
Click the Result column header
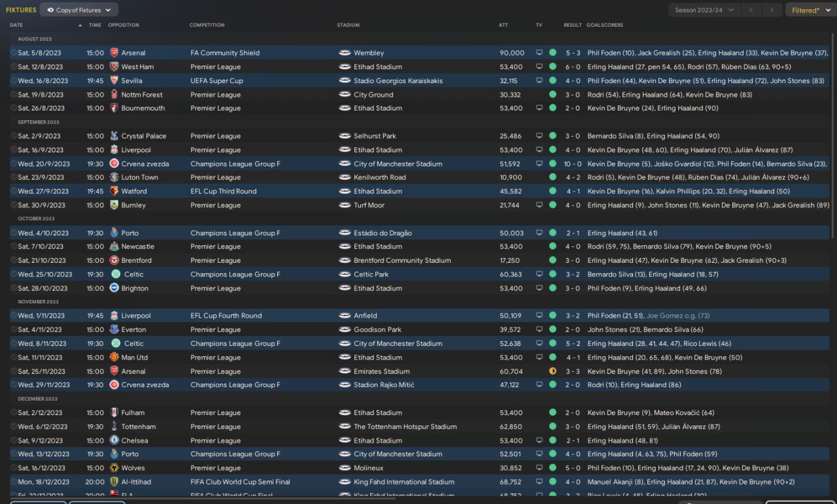tap(573, 25)
